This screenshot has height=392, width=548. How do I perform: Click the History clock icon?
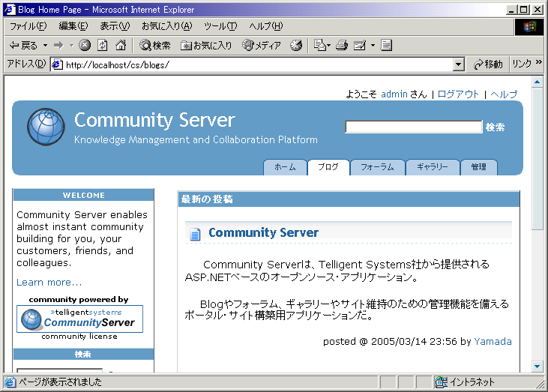[x=296, y=45]
